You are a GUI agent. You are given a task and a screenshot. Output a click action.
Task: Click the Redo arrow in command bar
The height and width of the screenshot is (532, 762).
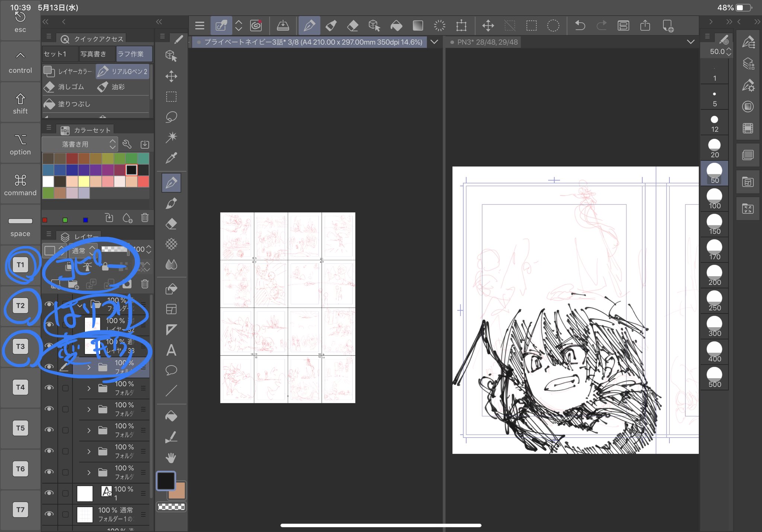[x=601, y=26]
